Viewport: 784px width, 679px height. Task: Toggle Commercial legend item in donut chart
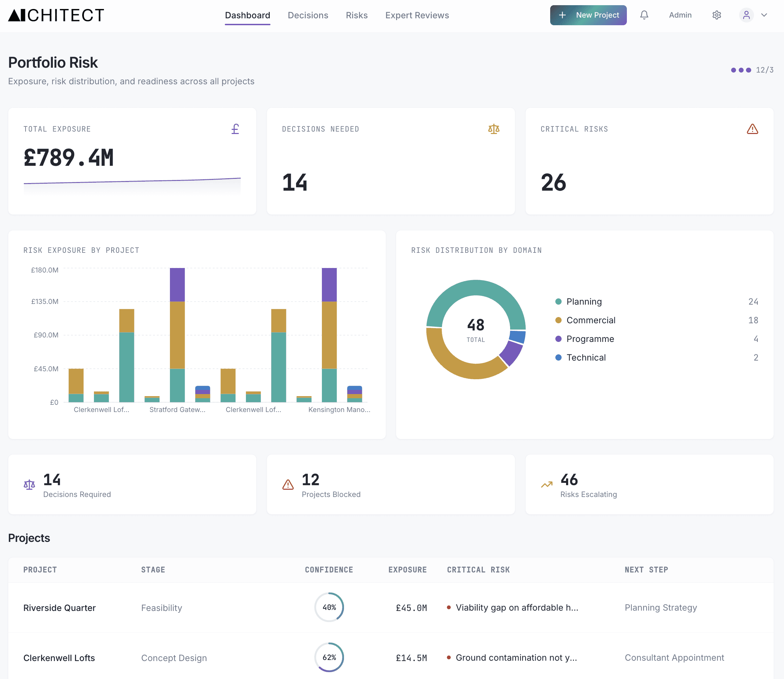click(590, 320)
